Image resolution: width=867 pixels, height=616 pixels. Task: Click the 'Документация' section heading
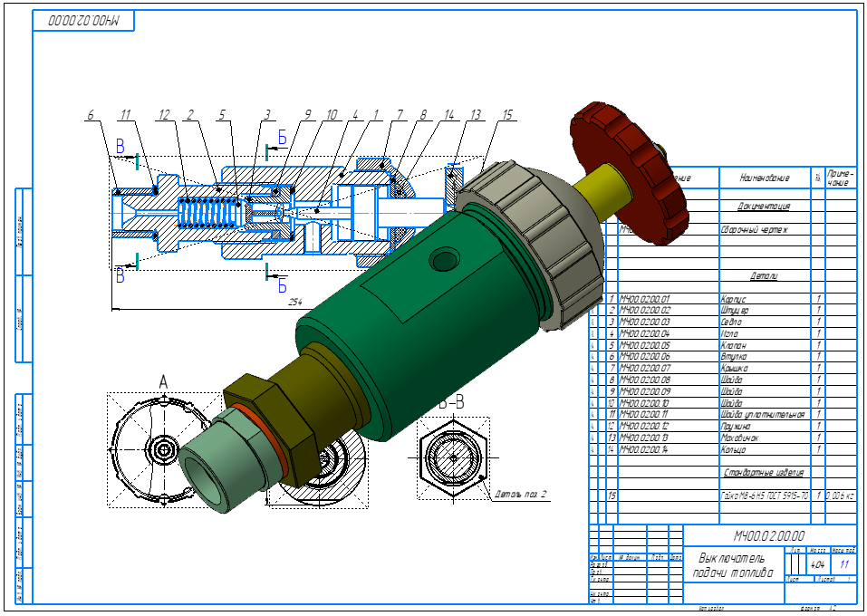pyautogui.click(x=764, y=207)
